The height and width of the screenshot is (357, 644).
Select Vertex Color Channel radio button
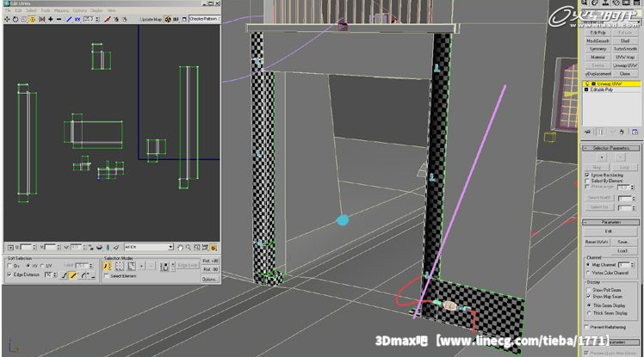(588, 273)
